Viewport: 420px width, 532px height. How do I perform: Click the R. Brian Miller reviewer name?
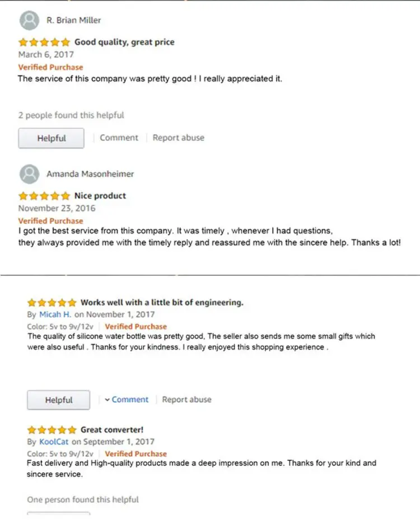point(74,20)
